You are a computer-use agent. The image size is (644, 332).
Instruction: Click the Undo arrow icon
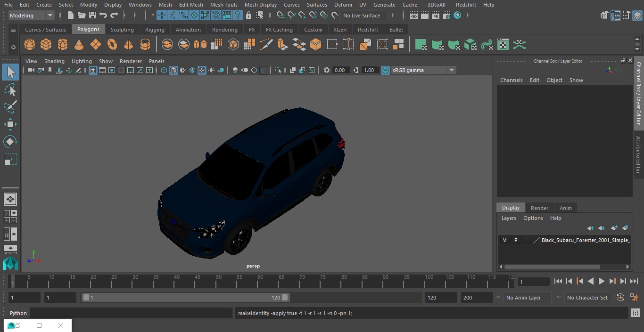(x=103, y=16)
